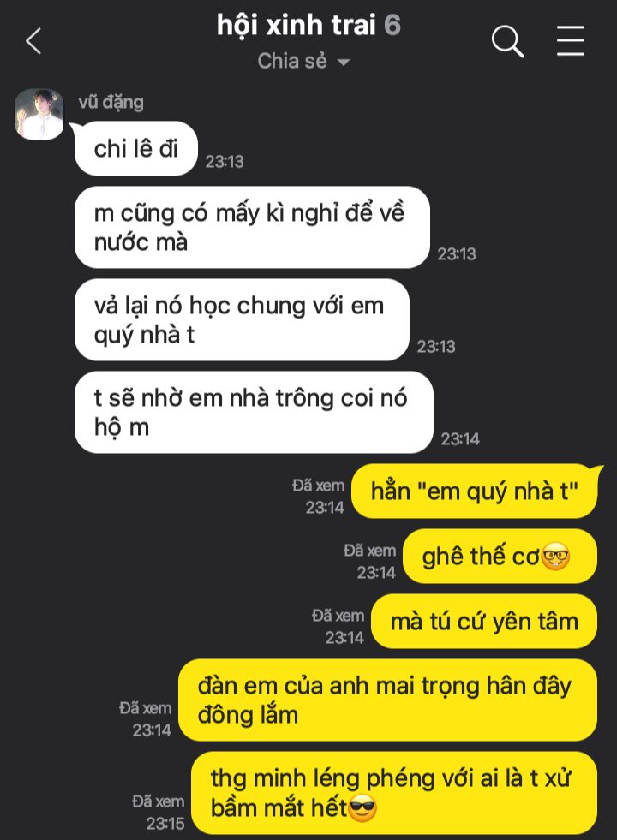Click vũ đặng's profile avatar
Screen dimensions: 617x840
tap(39, 114)
